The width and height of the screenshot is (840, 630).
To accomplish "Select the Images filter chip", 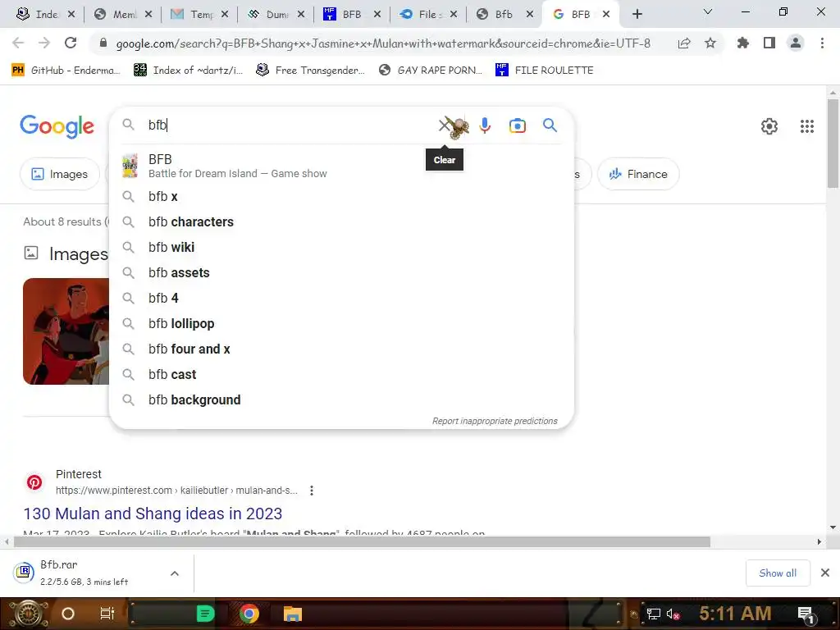I will tap(60, 174).
